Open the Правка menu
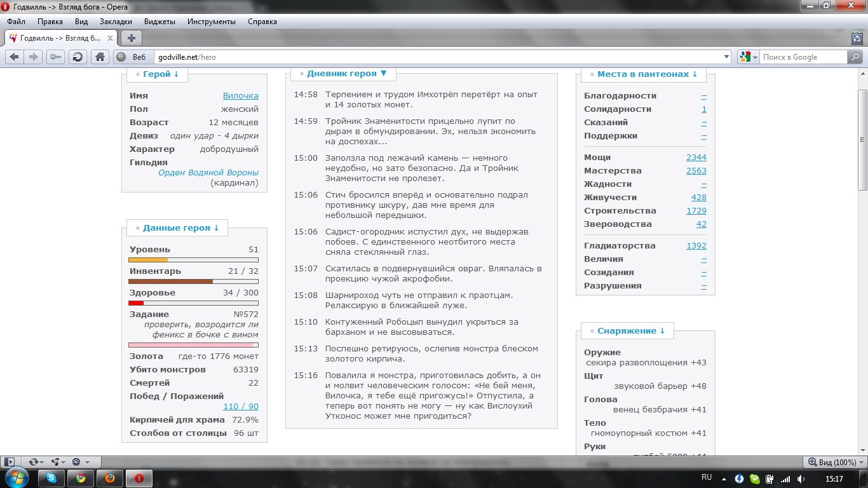868x488 pixels. click(x=50, y=22)
